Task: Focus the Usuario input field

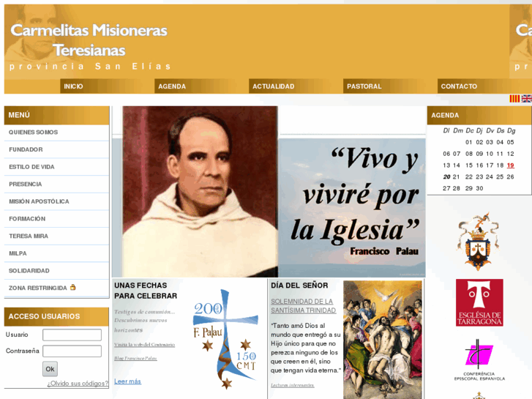Action: pyautogui.click(x=72, y=335)
